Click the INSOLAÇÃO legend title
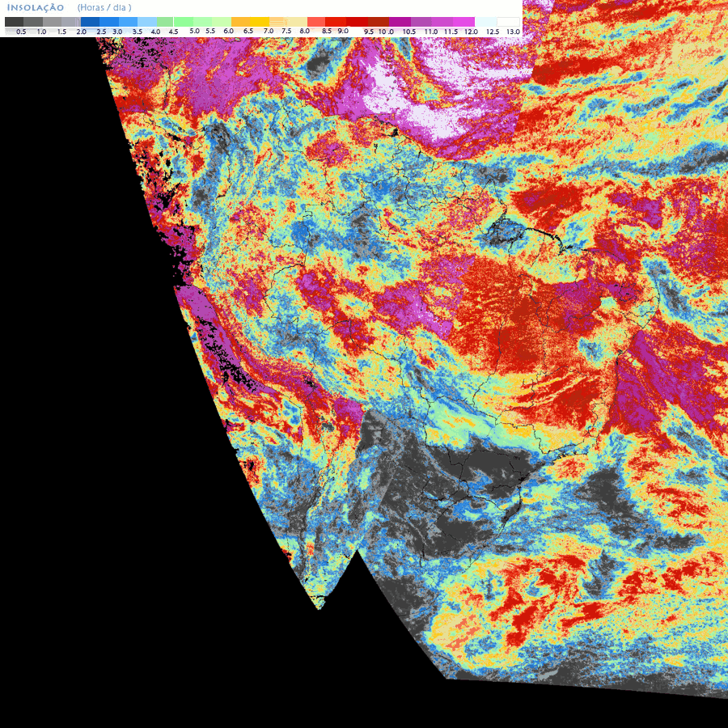Viewport: 728px width, 728px height. 36,7
